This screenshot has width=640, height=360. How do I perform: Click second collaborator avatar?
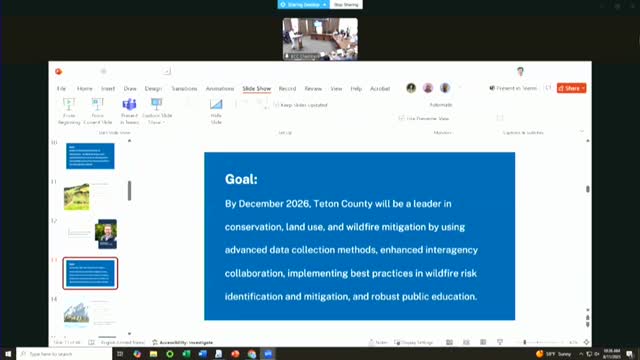click(428, 88)
